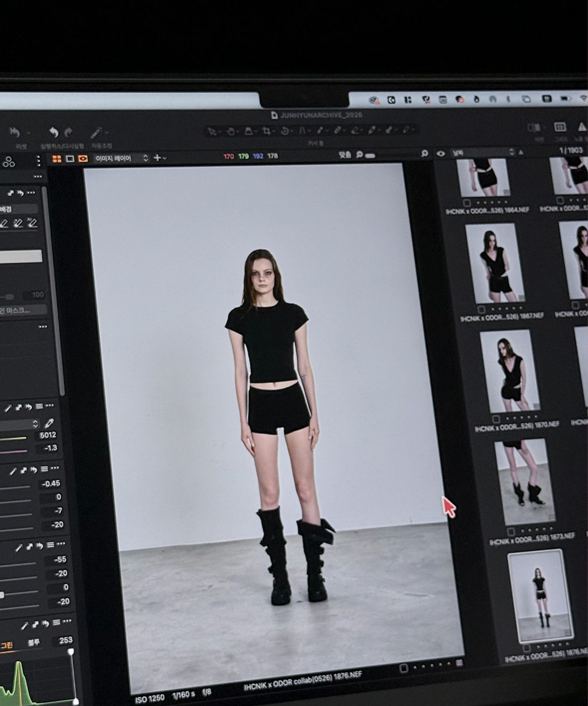
Task: Click the viewer zoom magnifier icon
Action: (x=359, y=155)
